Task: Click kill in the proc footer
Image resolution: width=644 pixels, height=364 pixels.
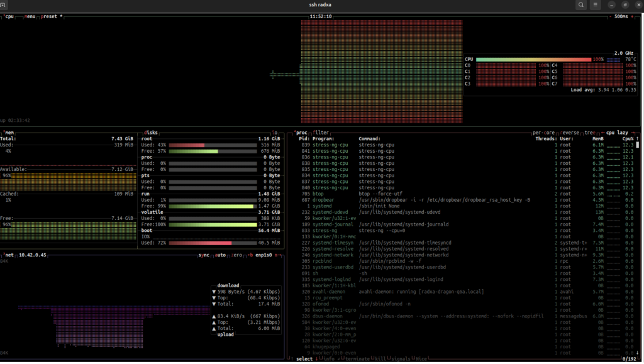Action: tap(380, 359)
